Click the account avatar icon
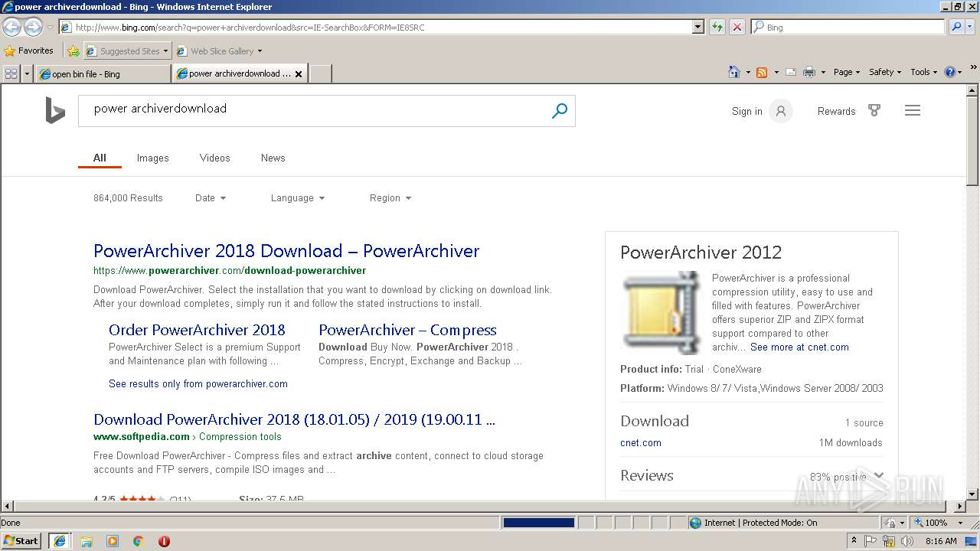The height and width of the screenshot is (551, 980). click(x=781, y=111)
